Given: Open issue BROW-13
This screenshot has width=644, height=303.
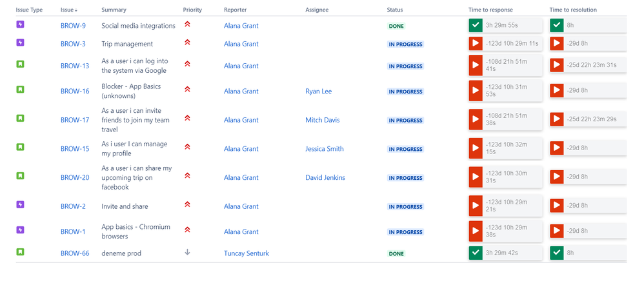Looking at the screenshot, I should point(75,66).
